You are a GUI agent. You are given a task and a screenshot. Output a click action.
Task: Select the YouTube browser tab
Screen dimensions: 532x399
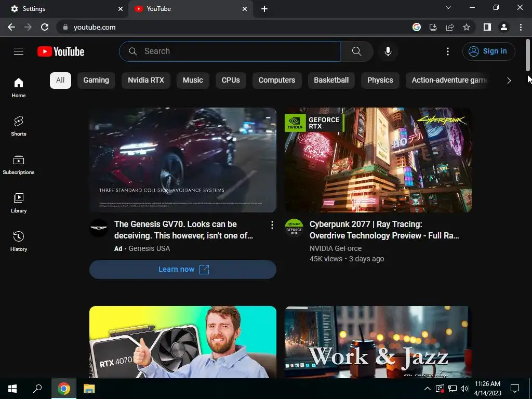190,9
